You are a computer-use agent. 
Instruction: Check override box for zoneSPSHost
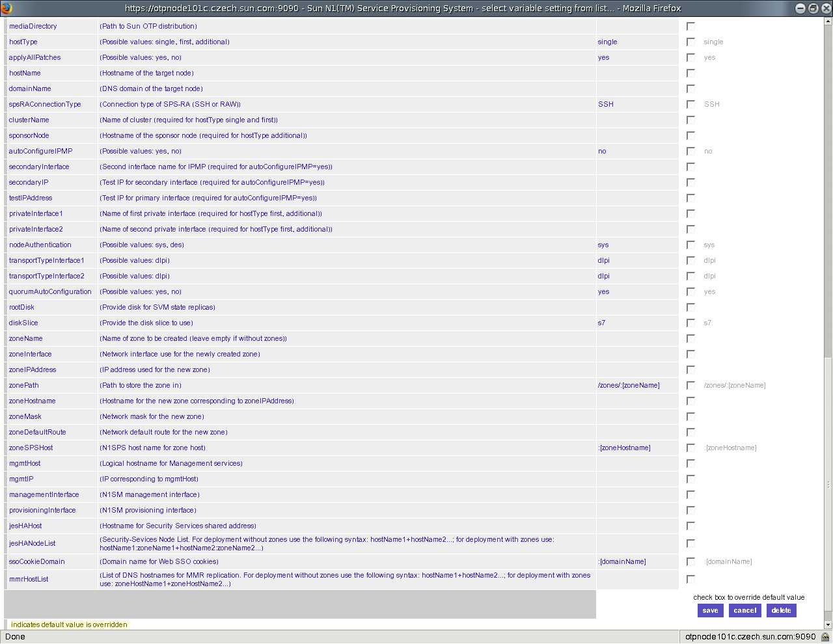(690, 448)
